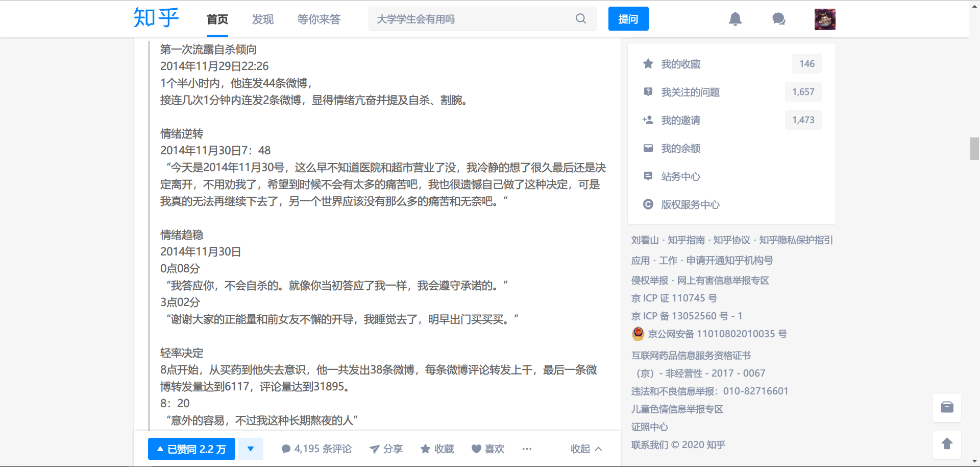Click the floating wallet icon button

947,407
